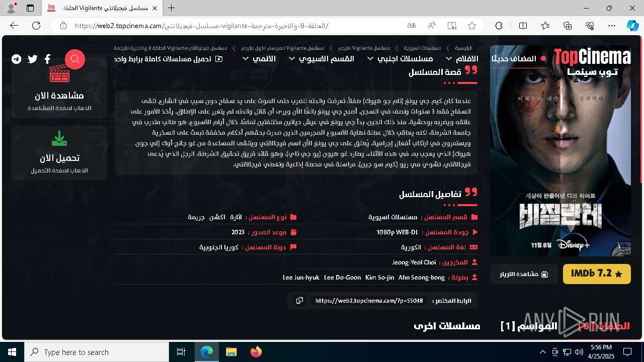The width and height of the screenshot is (644, 362).
Task: Click the red search icon button
Action: click(75, 59)
